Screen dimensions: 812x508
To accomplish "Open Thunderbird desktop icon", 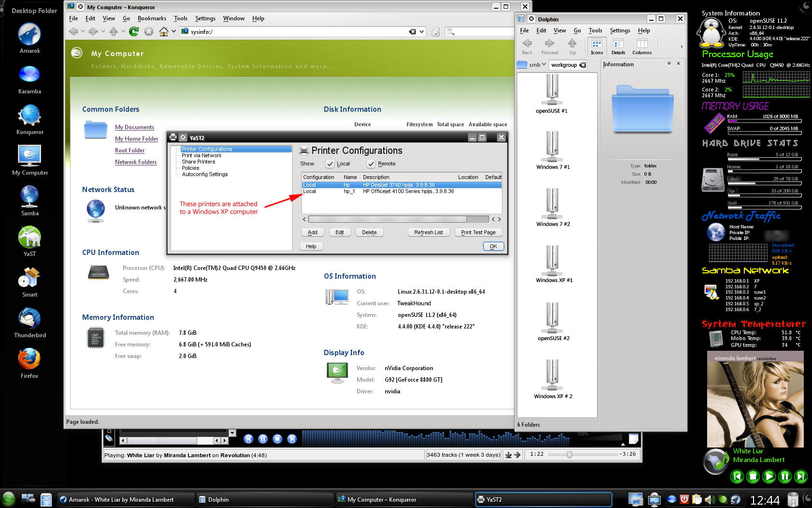I will tap(29, 322).
